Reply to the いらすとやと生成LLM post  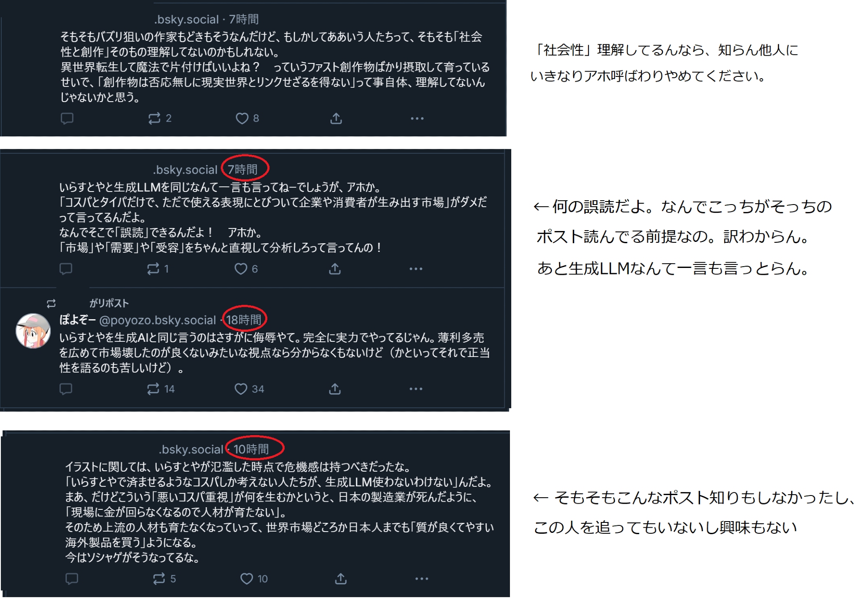66,269
